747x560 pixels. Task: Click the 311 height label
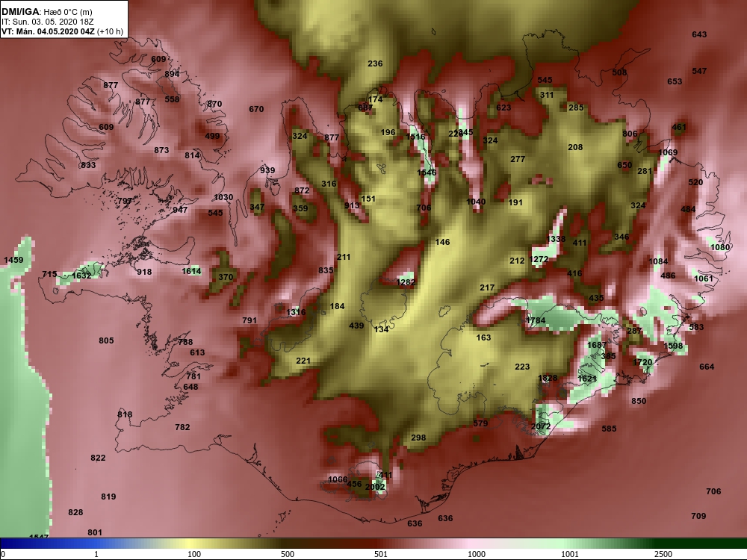pyautogui.click(x=547, y=95)
